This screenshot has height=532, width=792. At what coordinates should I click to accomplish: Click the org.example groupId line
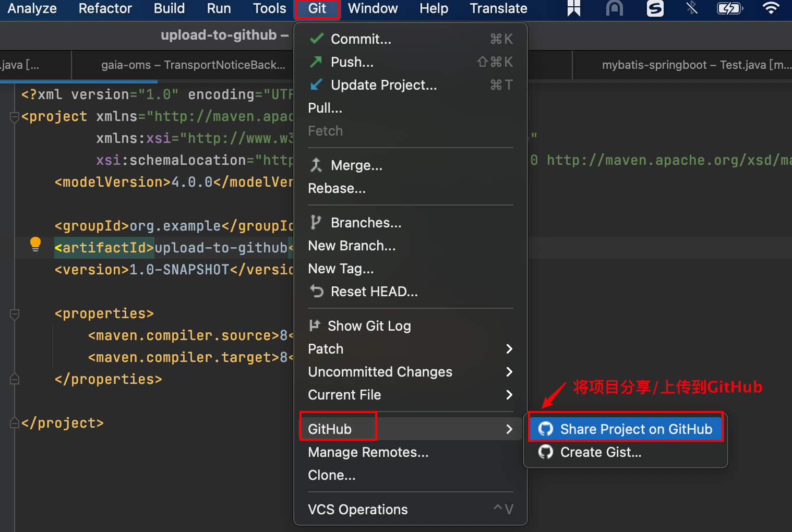[174, 226]
